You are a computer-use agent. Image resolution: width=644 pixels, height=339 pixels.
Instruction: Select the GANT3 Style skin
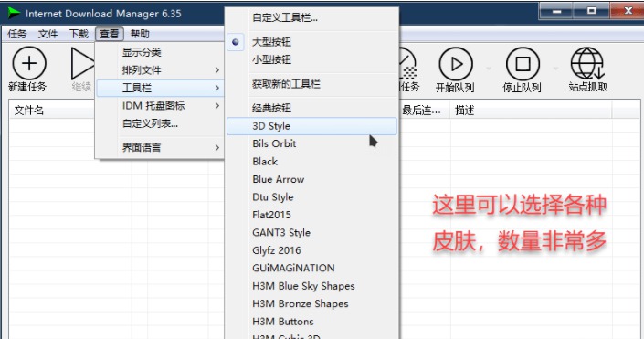(312, 232)
